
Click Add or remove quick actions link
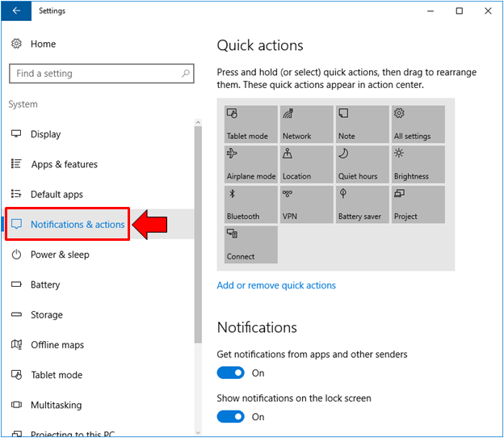tap(276, 285)
